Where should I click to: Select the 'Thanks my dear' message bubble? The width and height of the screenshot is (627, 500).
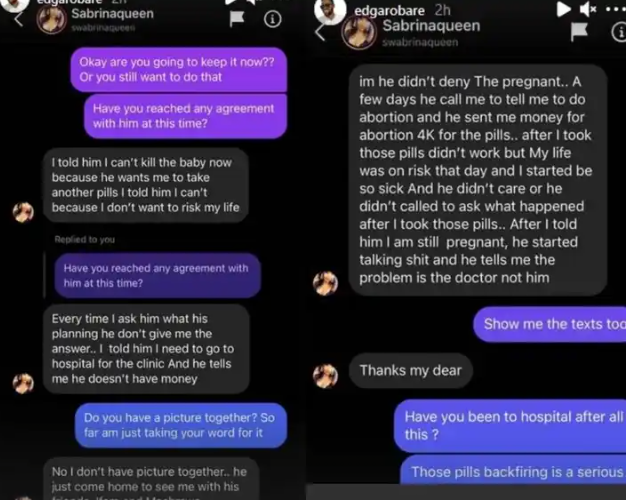click(x=410, y=370)
